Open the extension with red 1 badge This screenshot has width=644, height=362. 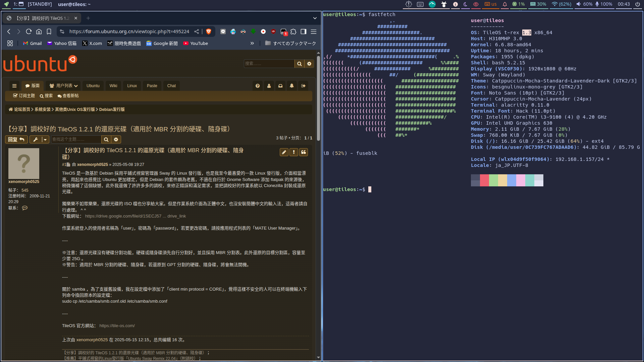pos(284,32)
